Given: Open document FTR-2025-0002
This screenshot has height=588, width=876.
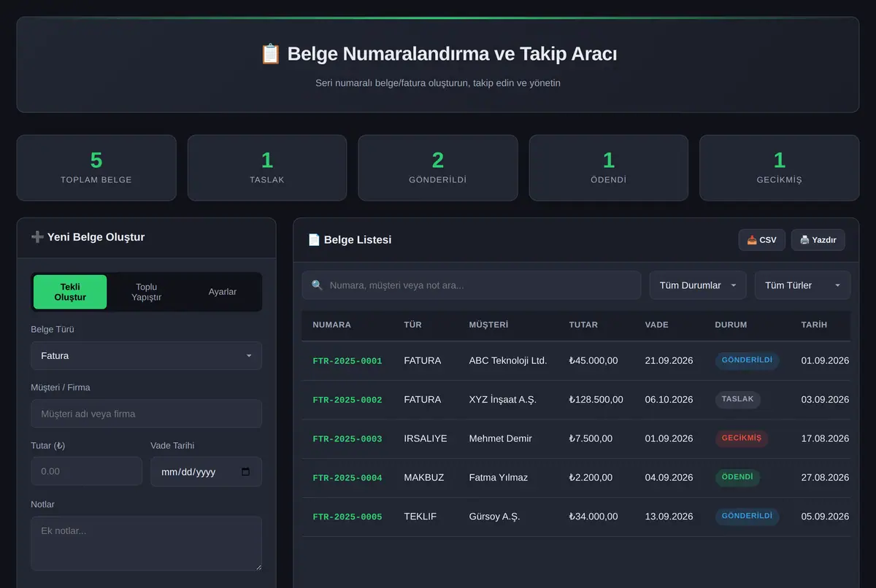Looking at the screenshot, I should (x=347, y=400).
